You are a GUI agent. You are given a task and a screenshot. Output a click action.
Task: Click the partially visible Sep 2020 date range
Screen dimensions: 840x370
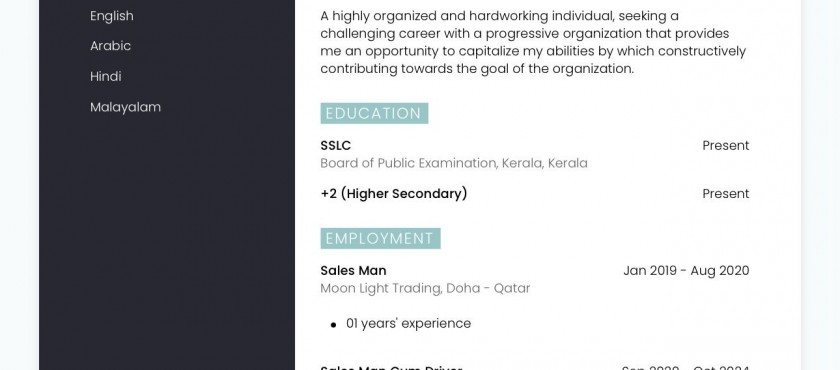point(685,368)
